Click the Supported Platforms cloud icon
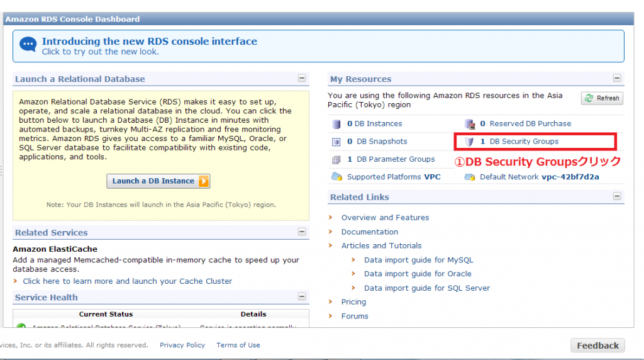Viewport: 644px width, 360px height. pos(337,177)
